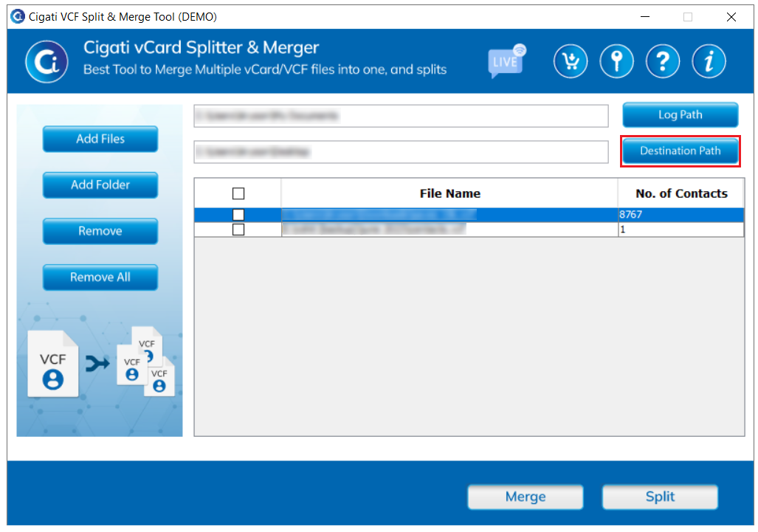Set the Destination Path
The image size is (758, 532).
point(681,151)
